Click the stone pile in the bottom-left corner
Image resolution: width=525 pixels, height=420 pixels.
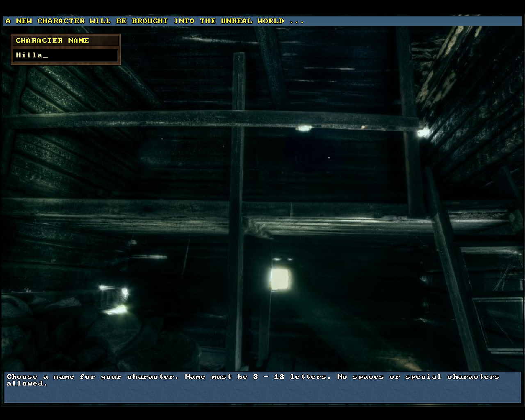coord(33,332)
